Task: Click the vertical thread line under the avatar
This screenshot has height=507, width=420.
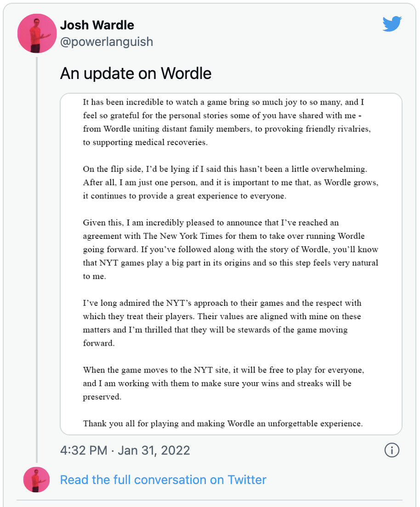Action: 37,257
